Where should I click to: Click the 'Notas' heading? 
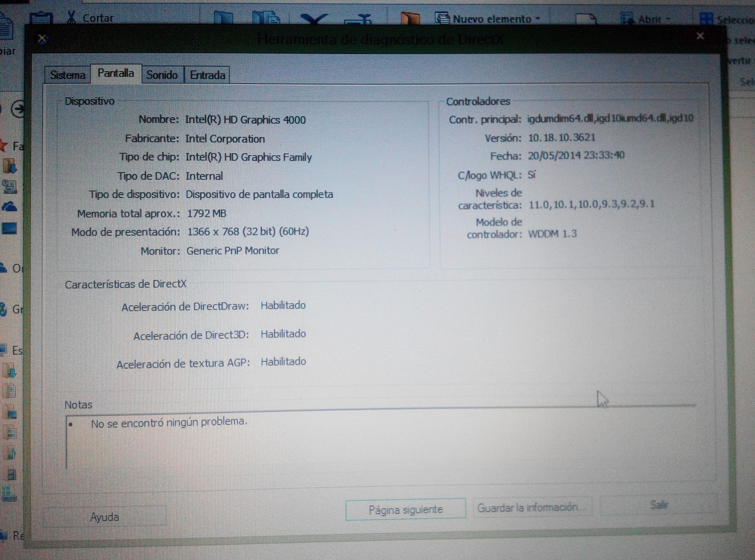(78, 405)
